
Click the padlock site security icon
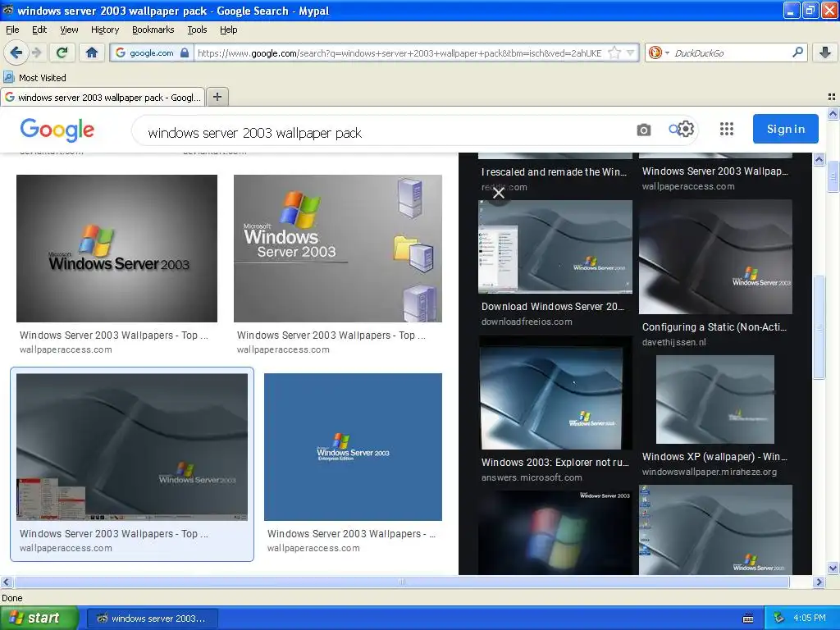[x=185, y=52]
